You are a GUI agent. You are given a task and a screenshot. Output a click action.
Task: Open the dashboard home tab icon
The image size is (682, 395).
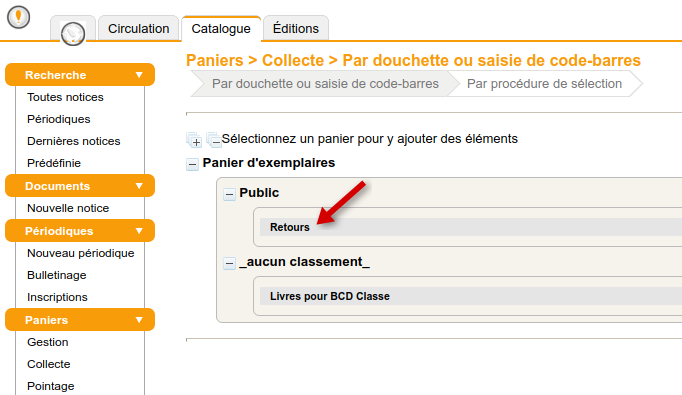73,33
